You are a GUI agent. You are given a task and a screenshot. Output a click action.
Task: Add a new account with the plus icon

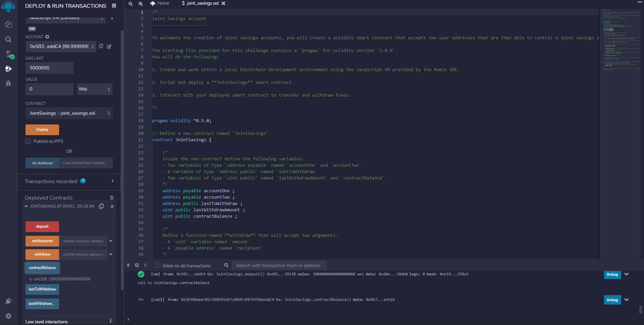pos(47,37)
